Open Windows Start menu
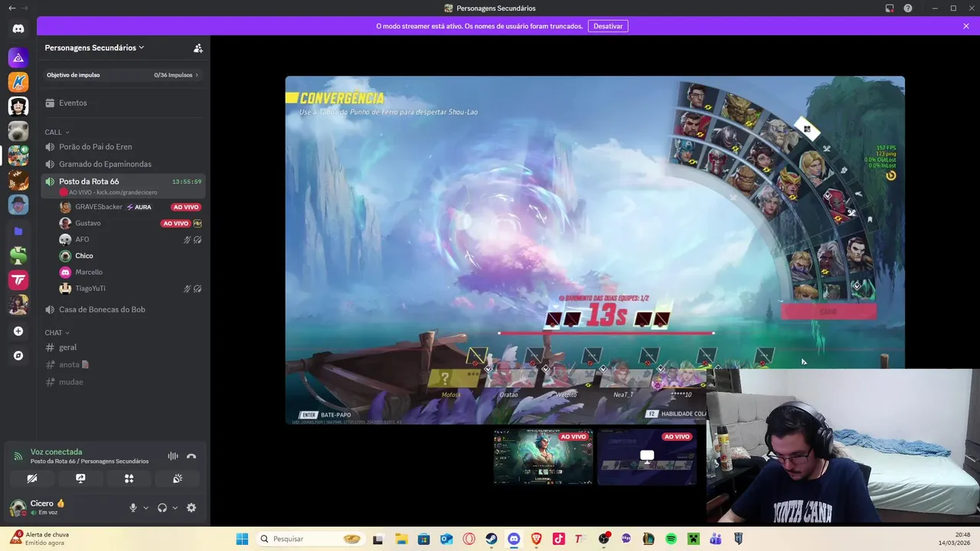 242,539
